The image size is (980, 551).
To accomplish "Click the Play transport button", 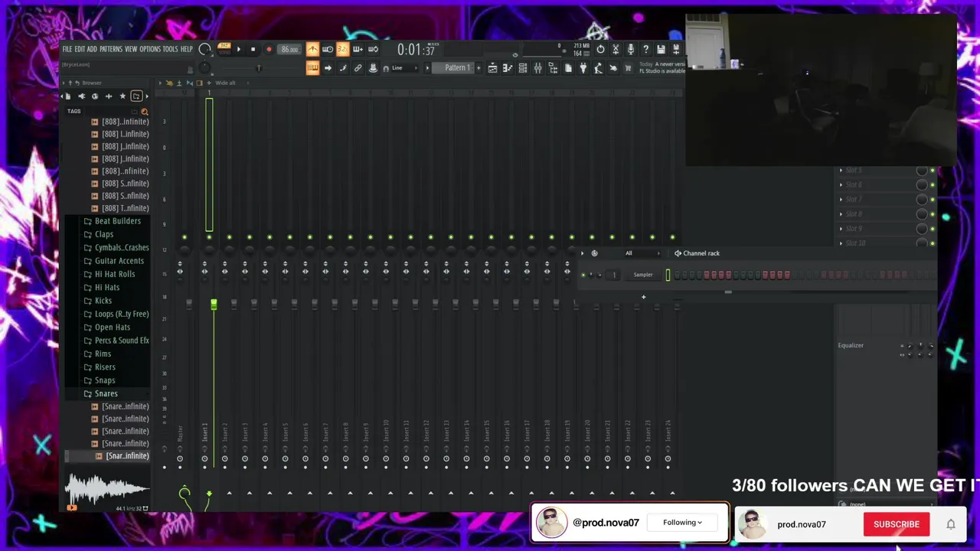I will click(x=238, y=49).
